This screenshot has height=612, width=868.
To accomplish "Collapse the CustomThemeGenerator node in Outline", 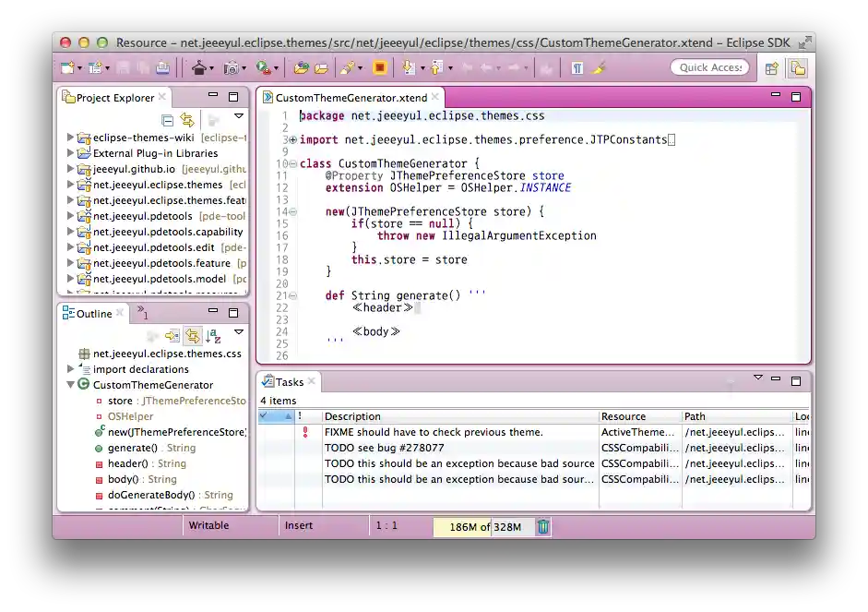I will (71, 385).
